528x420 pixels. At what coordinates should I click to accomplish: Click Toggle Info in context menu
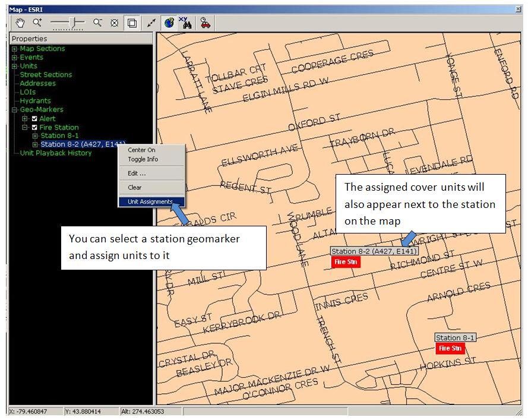point(143,159)
